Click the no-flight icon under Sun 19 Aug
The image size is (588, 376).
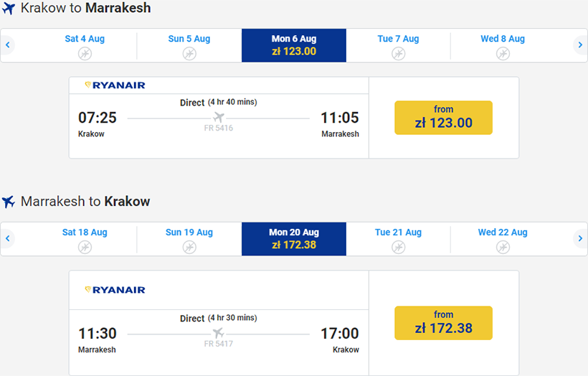click(189, 248)
